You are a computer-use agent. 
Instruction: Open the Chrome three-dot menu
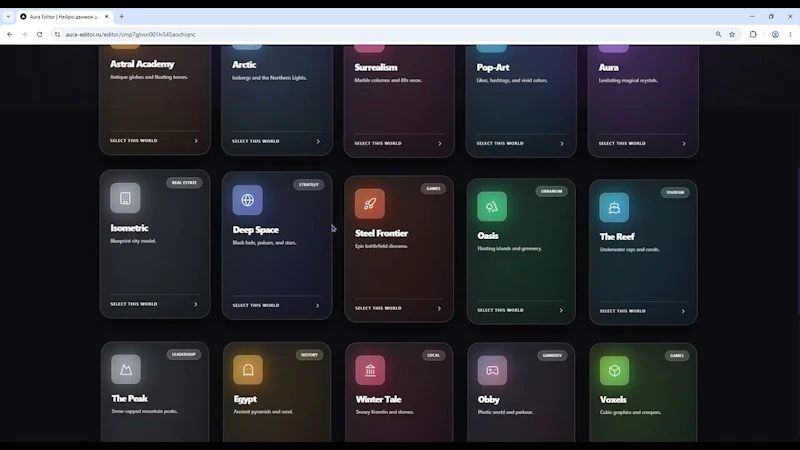[x=790, y=34]
